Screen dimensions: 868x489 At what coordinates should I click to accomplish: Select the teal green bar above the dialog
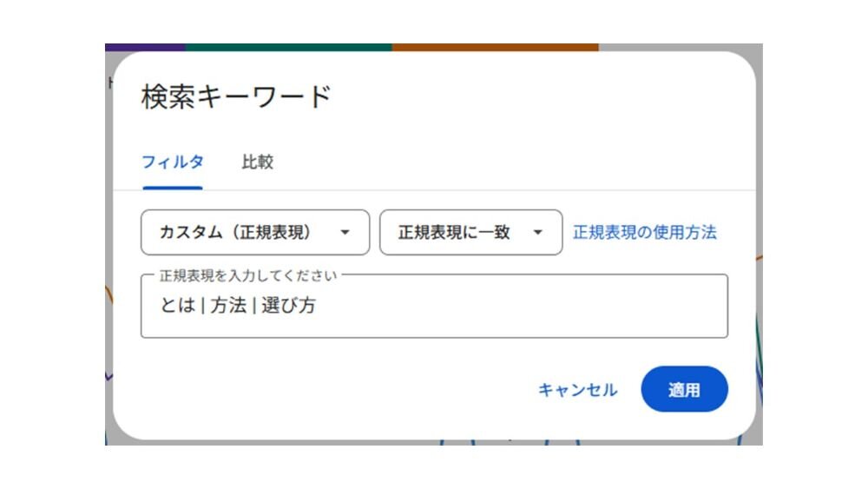point(288,47)
